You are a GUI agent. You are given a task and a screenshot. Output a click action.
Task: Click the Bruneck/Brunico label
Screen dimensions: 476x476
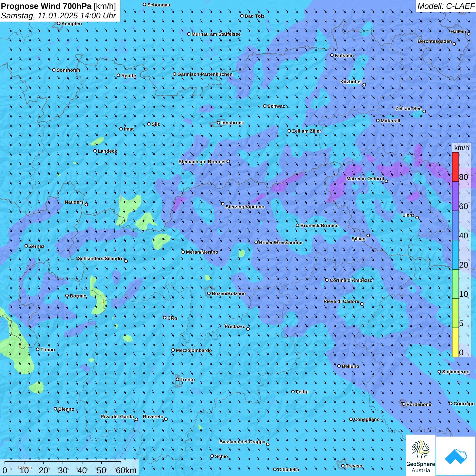point(319,225)
